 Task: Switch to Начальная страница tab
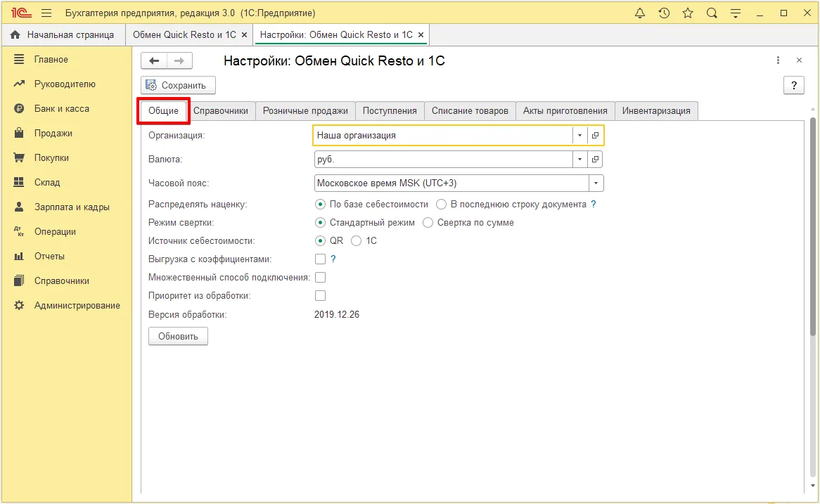63,35
